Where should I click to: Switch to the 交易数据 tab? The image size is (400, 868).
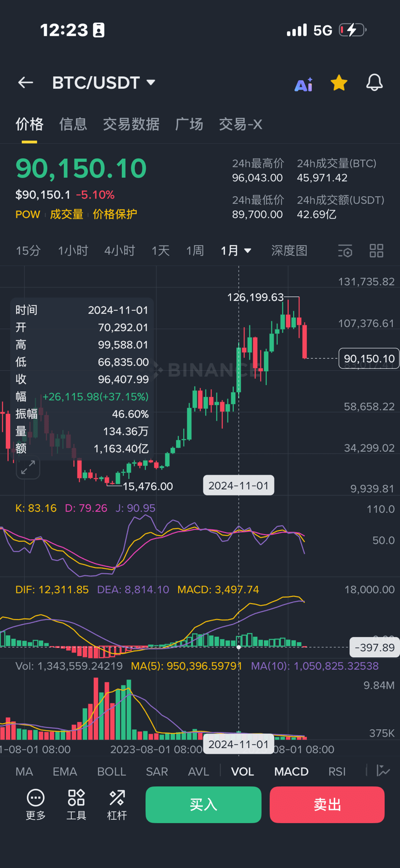pos(131,124)
